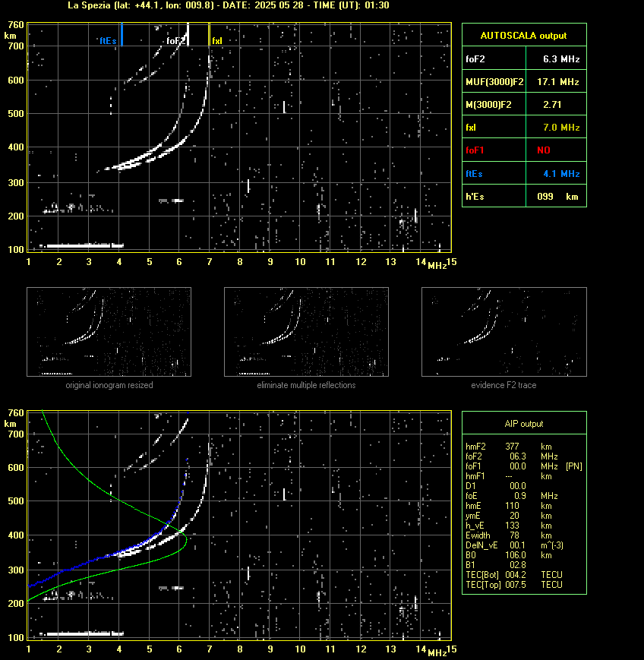The height and width of the screenshot is (660, 644).
Task: Click the yellow fxI value '7.0 MHz'
Action: tap(561, 127)
